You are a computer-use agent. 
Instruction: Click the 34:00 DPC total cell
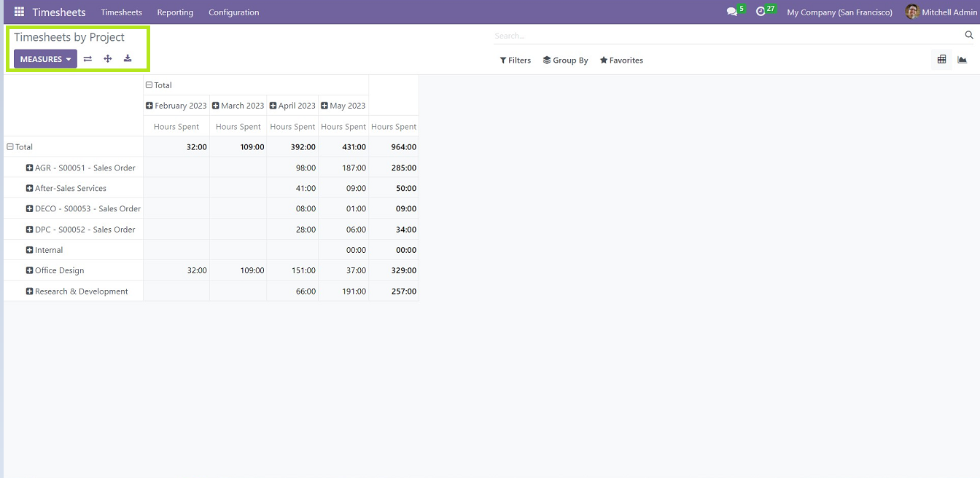coord(394,230)
